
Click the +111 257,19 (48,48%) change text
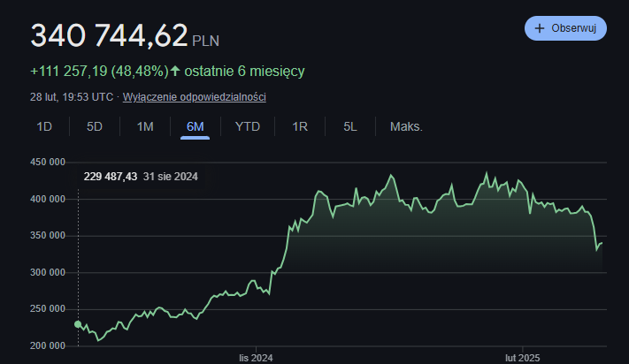97,71
